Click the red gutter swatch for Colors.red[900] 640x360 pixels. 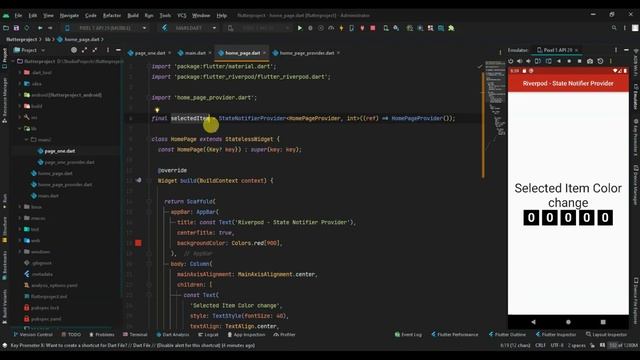pyautogui.click(x=138, y=243)
